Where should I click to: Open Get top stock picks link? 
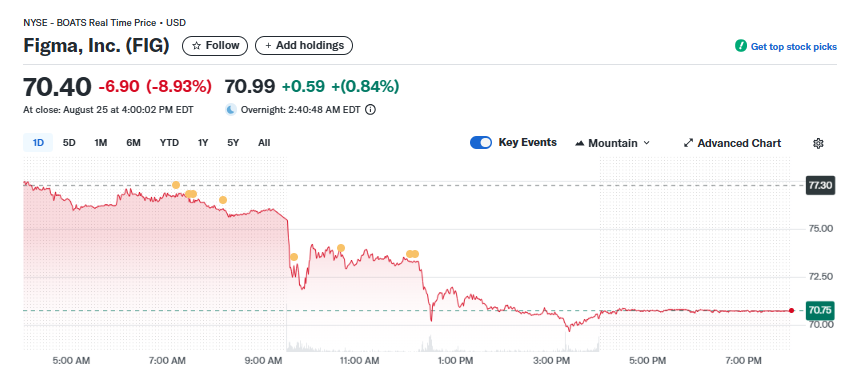tap(793, 47)
